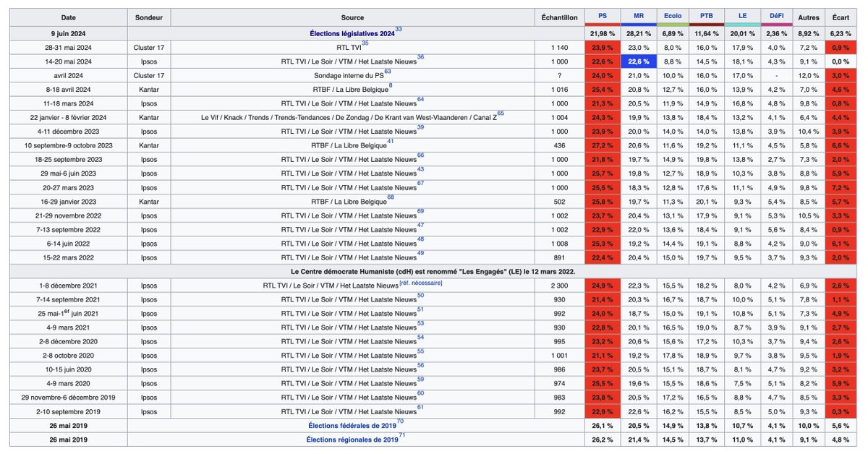Click footnote 63 after Sondage interne du PS
Viewport: 868px width, 454px height.
click(388, 72)
